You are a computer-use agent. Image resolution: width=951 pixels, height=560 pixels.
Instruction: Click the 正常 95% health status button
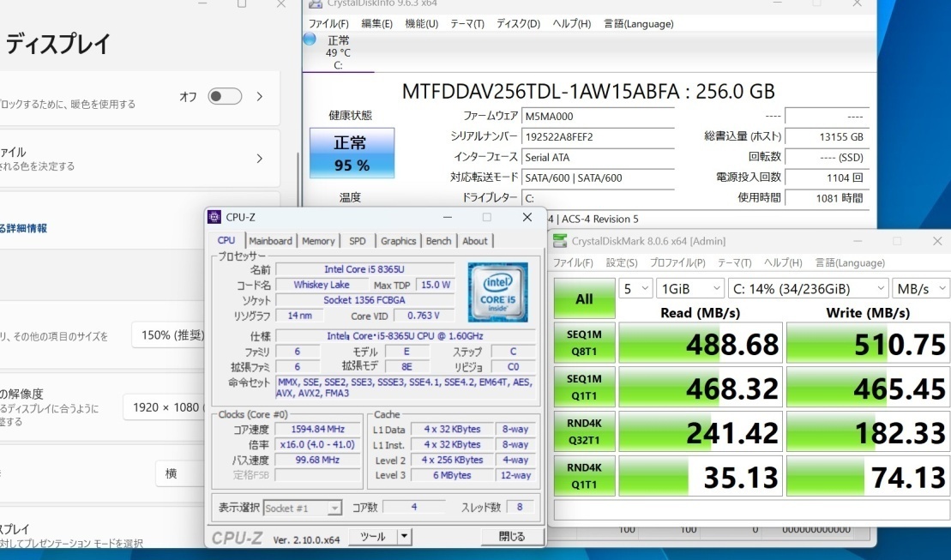(x=352, y=153)
